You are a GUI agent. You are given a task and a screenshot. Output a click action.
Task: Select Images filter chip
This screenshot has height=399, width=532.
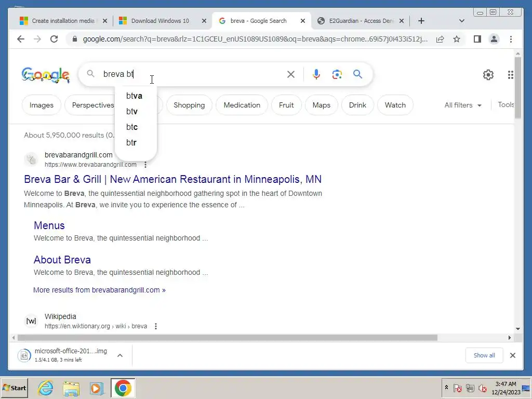[x=42, y=105]
